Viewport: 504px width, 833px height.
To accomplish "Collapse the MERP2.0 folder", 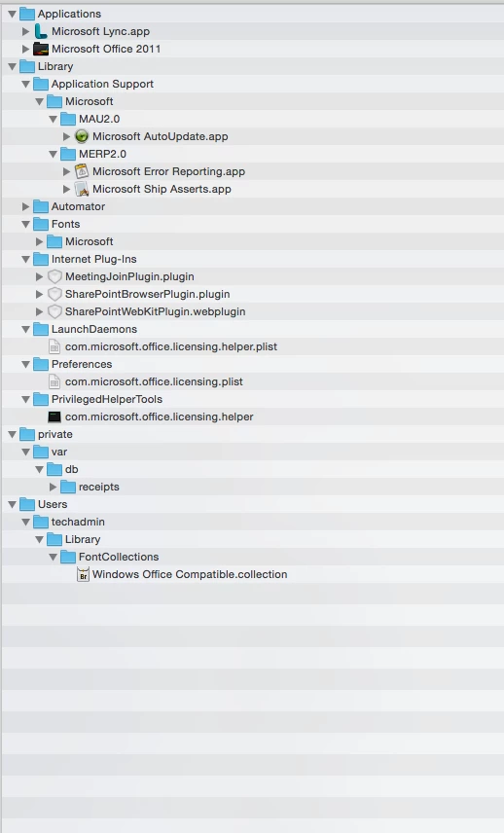I will point(54,154).
